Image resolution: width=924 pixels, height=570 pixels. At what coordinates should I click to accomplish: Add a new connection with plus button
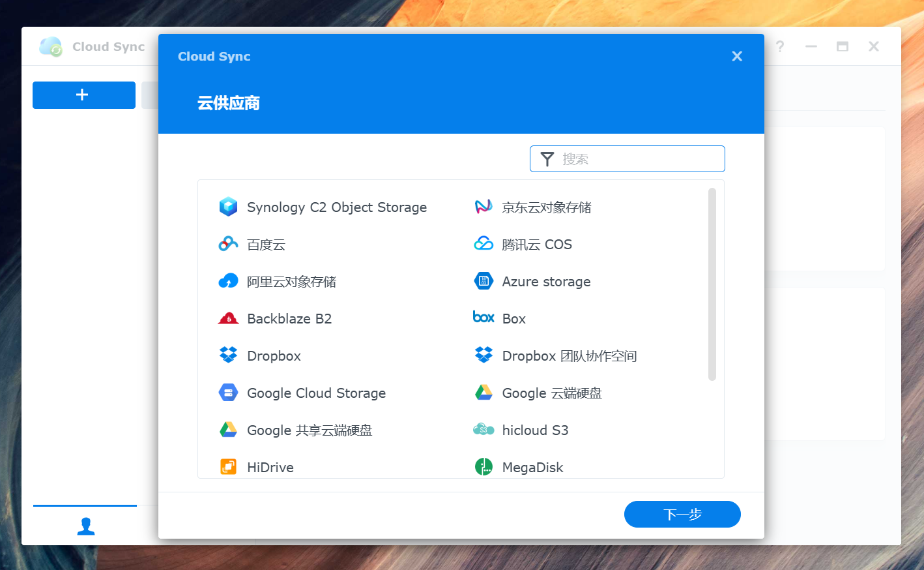coord(84,95)
